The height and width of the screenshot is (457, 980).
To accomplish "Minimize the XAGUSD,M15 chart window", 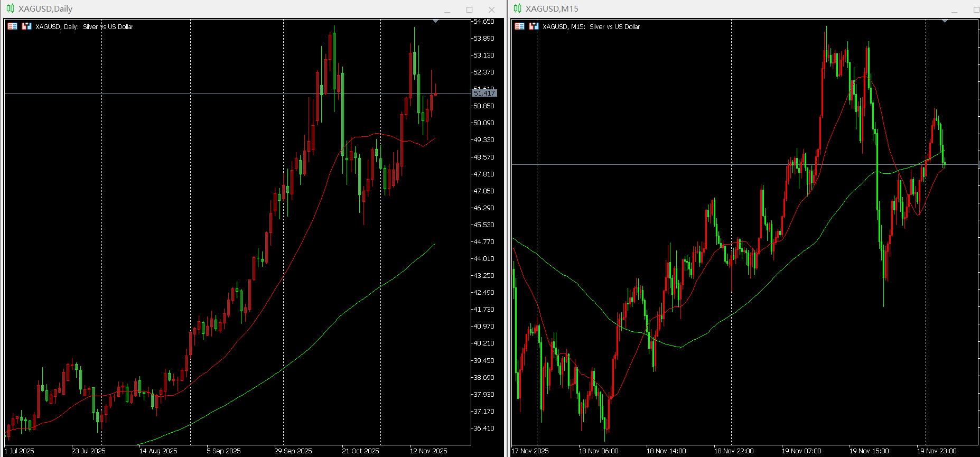I will 954,10.
